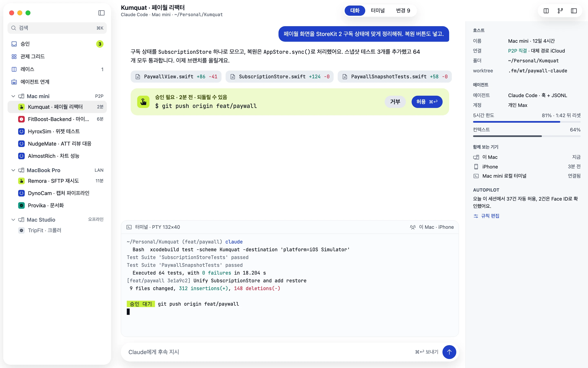
Task: Click the terminal icon in 터미널 header
Action: (129, 227)
